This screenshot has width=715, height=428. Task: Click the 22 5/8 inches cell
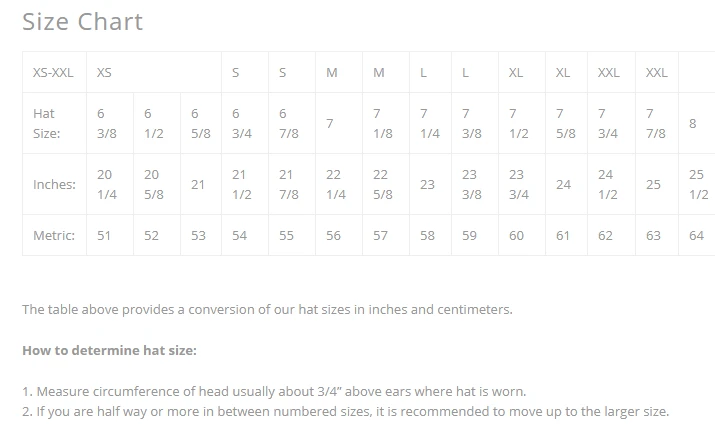point(381,184)
